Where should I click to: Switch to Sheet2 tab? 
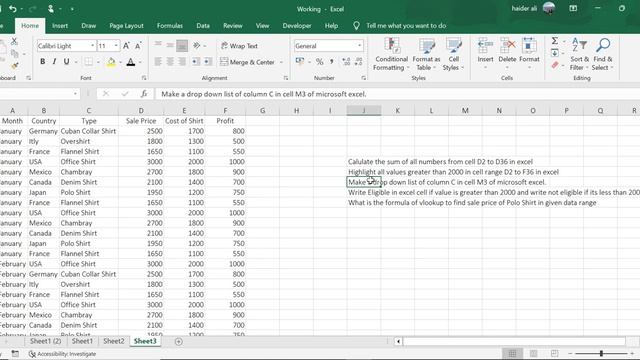[113, 341]
